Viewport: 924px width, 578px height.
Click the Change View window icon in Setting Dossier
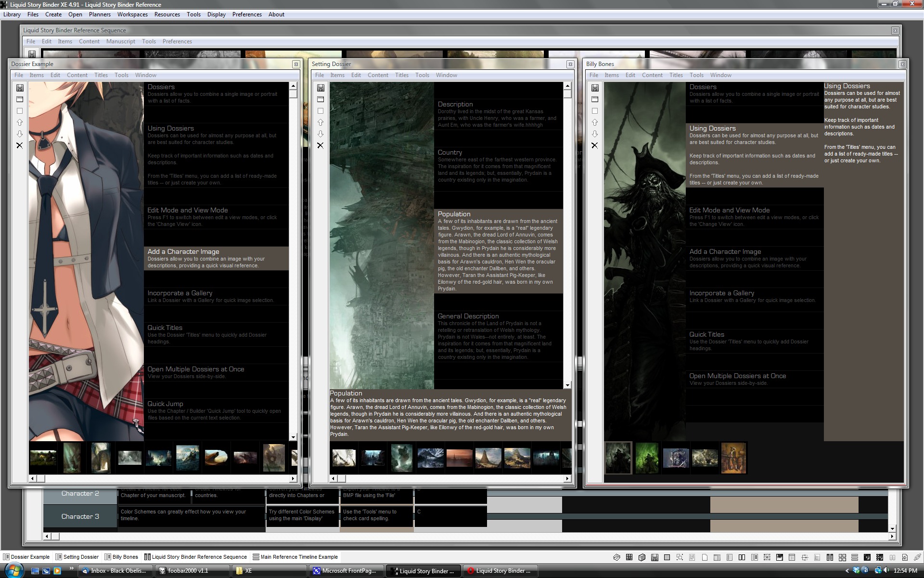click(321, 99)
